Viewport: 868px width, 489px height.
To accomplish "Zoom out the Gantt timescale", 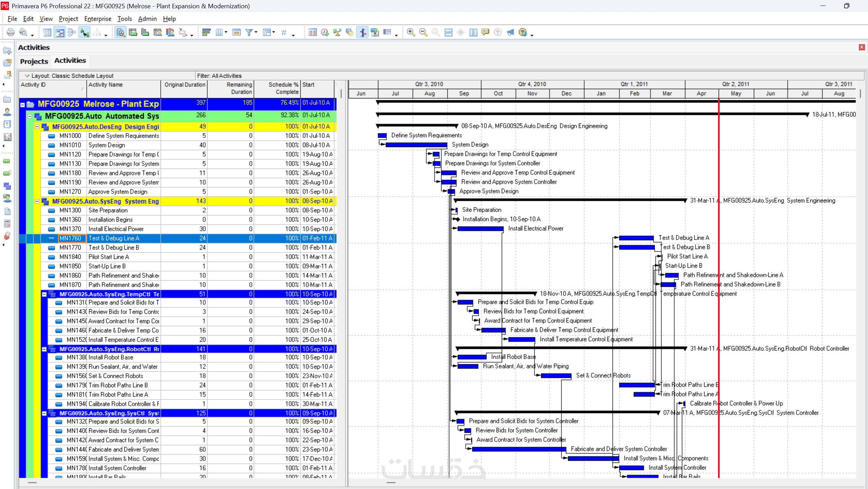I will click(x=423, y=32).
